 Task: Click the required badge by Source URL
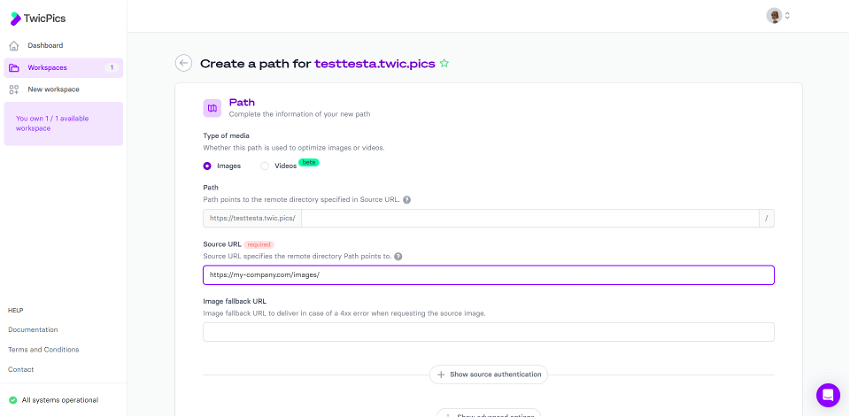pyautogui.click(x=259, y=245)
